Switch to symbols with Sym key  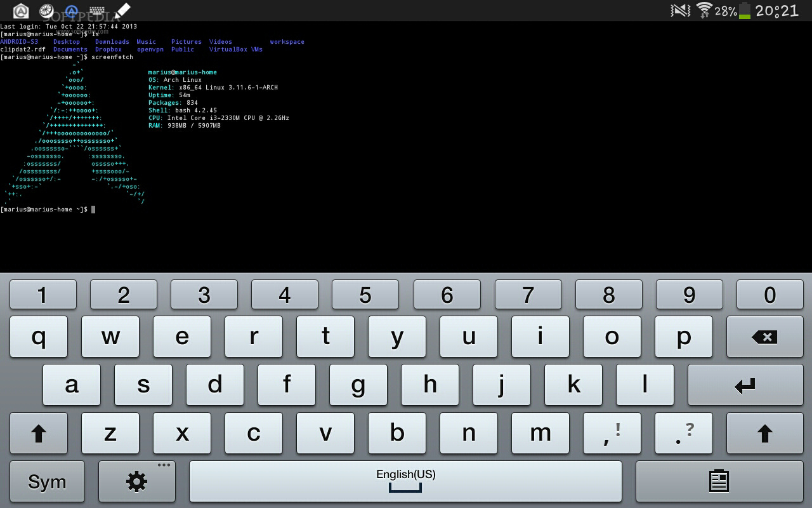pyautogui.click(x=47, y=481)
